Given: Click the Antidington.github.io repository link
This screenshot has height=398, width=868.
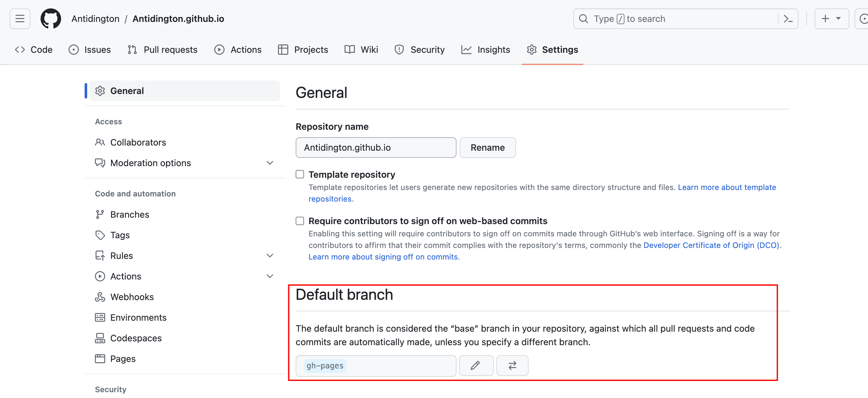Looking at the screenshot, I should click(178, 19).
